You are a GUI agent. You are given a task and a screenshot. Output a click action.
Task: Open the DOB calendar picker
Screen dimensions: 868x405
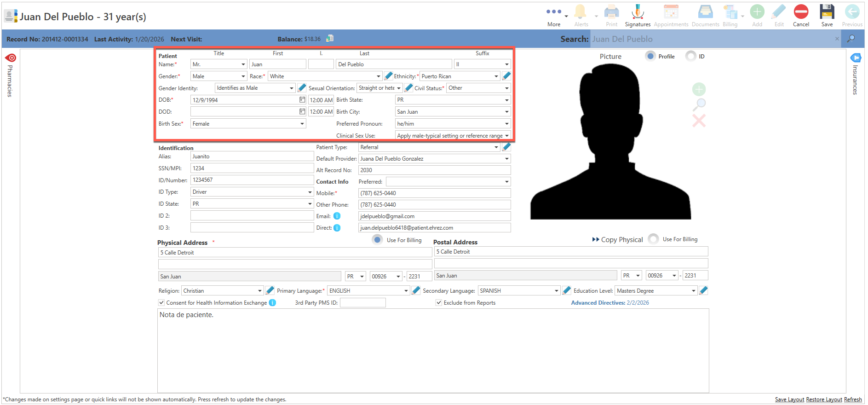(x=302, y=99)
